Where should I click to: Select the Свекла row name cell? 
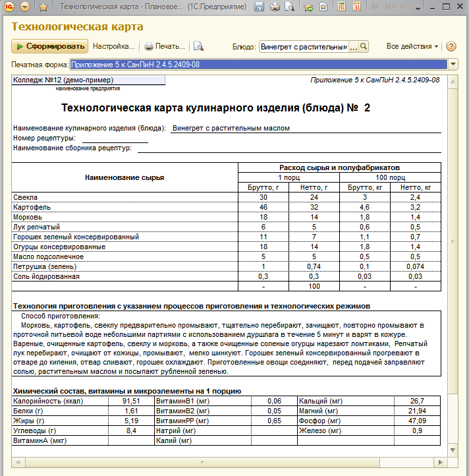pos(124,197)
